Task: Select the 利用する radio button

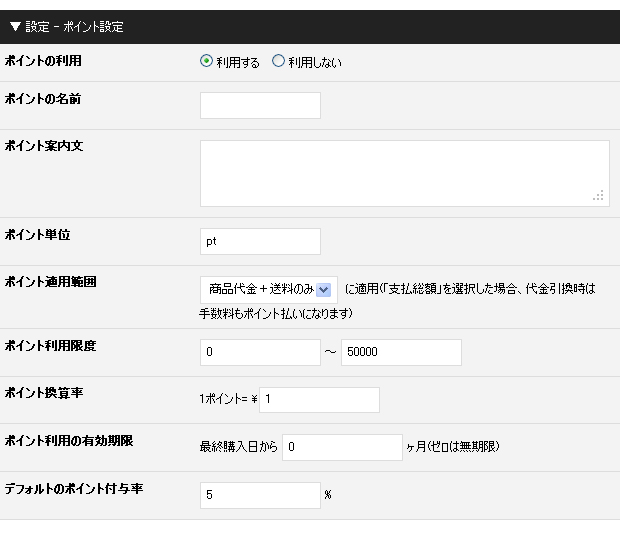Action: 206,61
